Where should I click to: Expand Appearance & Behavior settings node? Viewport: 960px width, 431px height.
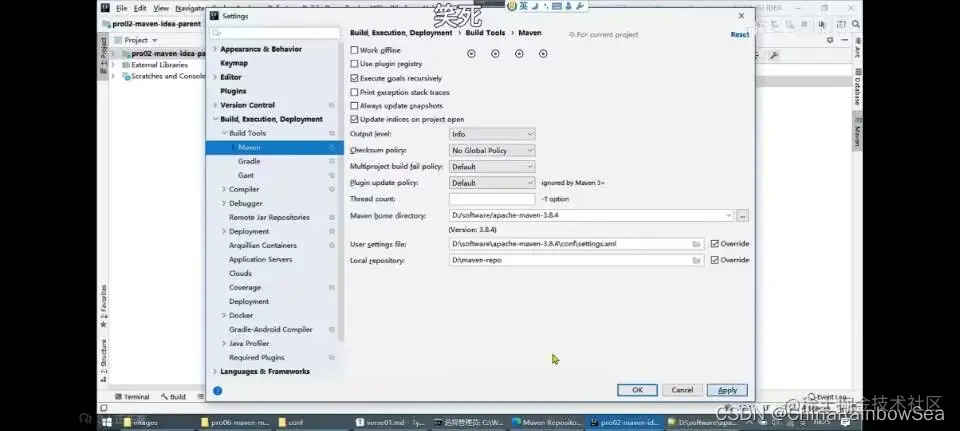coord(215,49)
